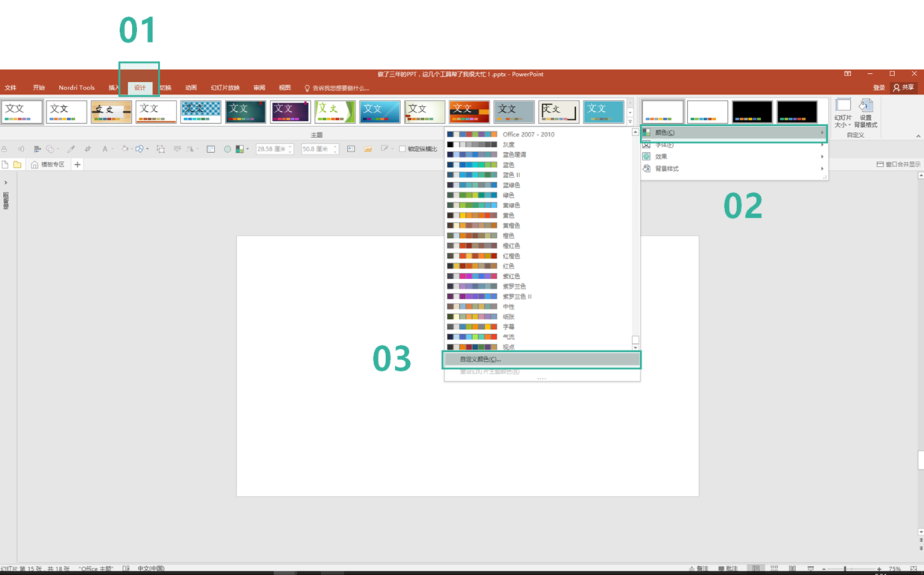Click the 设置背景格式 icon
The width and height of the screenshot is (924, 575).
pos(865,113)
